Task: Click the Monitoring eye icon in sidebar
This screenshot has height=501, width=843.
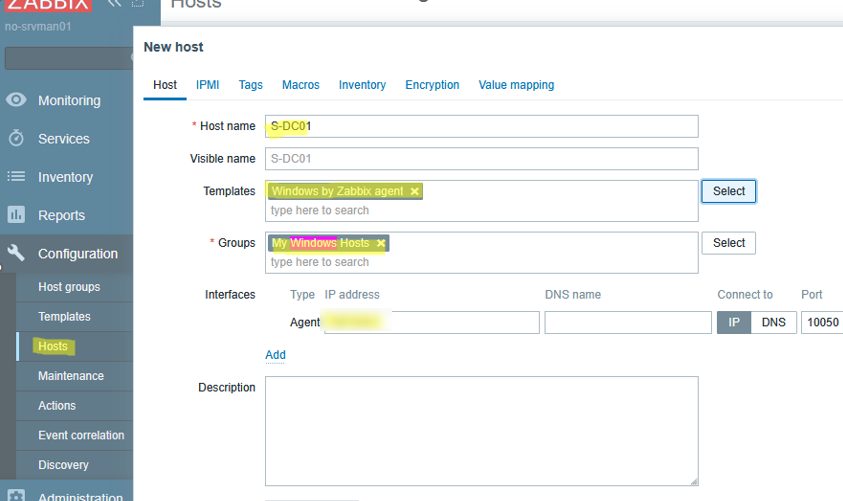Action: (x=16, y=100)
